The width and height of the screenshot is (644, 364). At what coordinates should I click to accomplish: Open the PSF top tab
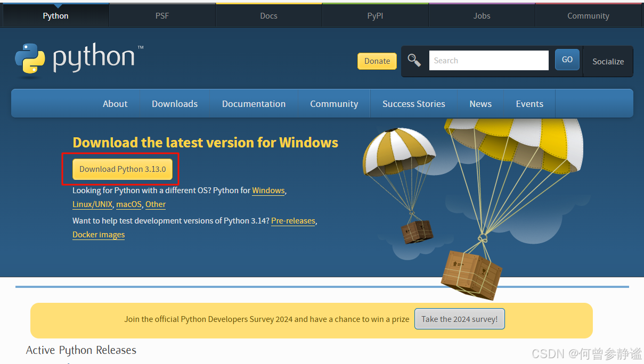[162, 15]
